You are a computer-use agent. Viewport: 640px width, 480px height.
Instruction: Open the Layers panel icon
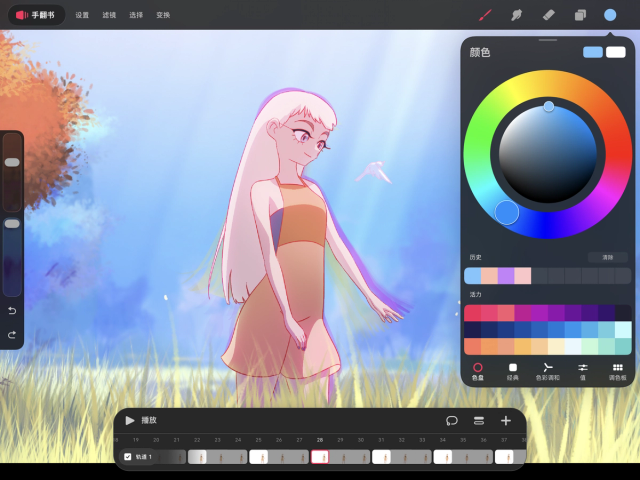[579, 15]
